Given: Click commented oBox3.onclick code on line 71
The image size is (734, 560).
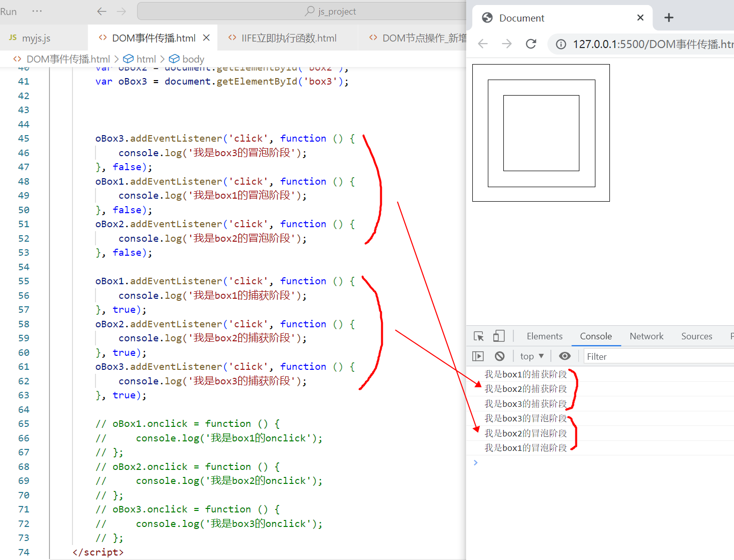Looking at the screenshot, I should 188,509.
